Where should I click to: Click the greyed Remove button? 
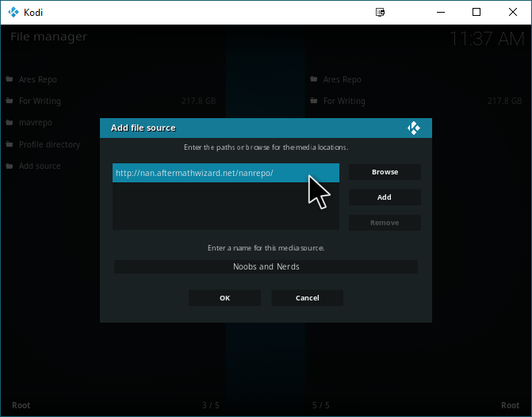(385, 223)
